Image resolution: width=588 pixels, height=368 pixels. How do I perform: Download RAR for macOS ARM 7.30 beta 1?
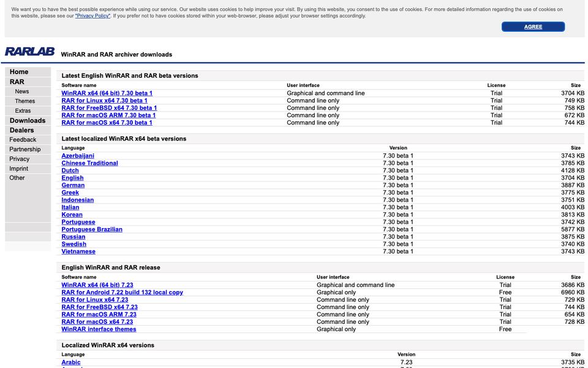(x=108, y=115)
